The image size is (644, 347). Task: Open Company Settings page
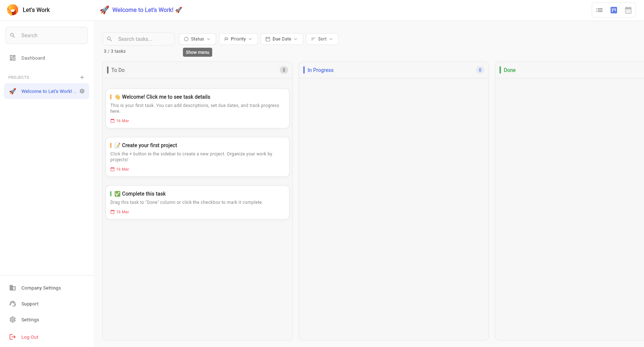(x=47, y=288)
